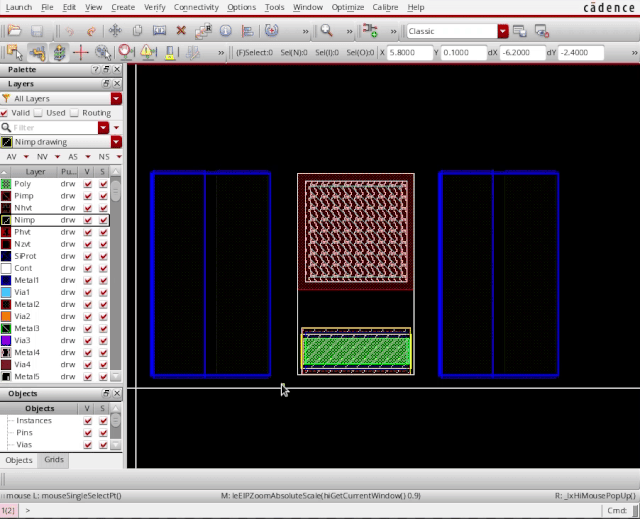Uncheck the Valid layers checkbox
640x519 pixels.
(6, 113)
